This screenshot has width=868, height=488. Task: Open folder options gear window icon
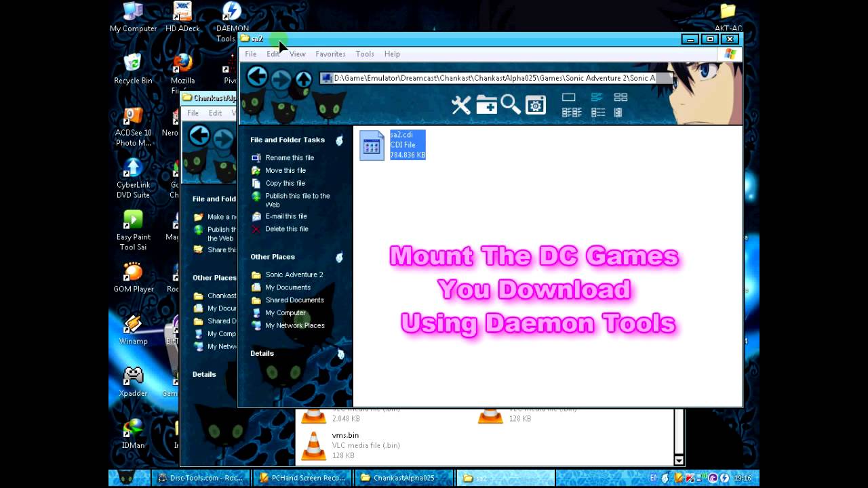(536, 104)
